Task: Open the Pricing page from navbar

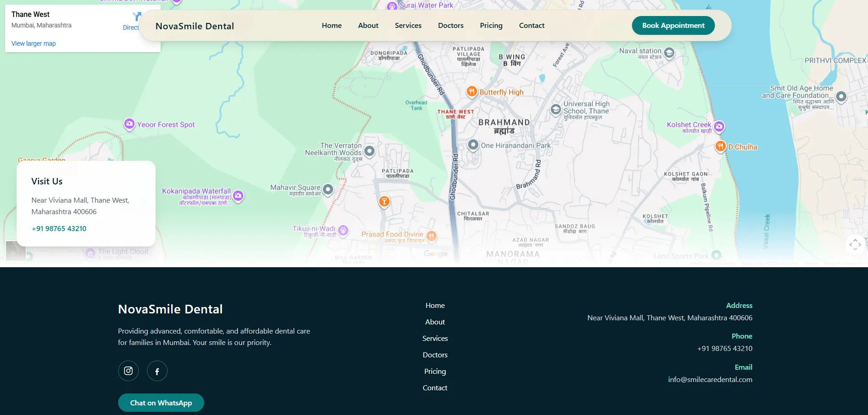Action: (x=491, y=26)
